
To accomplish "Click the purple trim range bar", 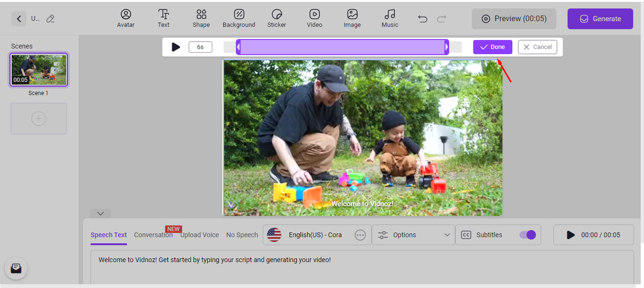I will point(342,47).
